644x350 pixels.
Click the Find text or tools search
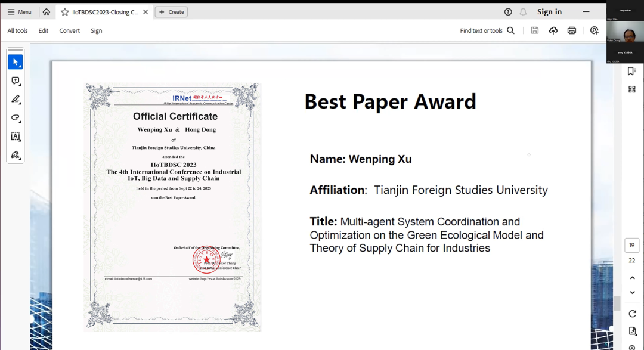click(487, 30)
